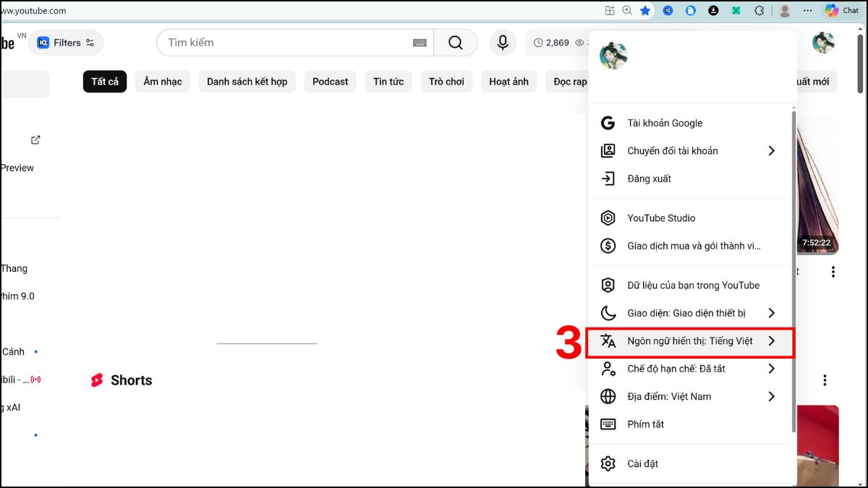This screenshot has width=868, height=488.
Task: Click the profile avatar in YouTube header
Action: click(823, 43)
